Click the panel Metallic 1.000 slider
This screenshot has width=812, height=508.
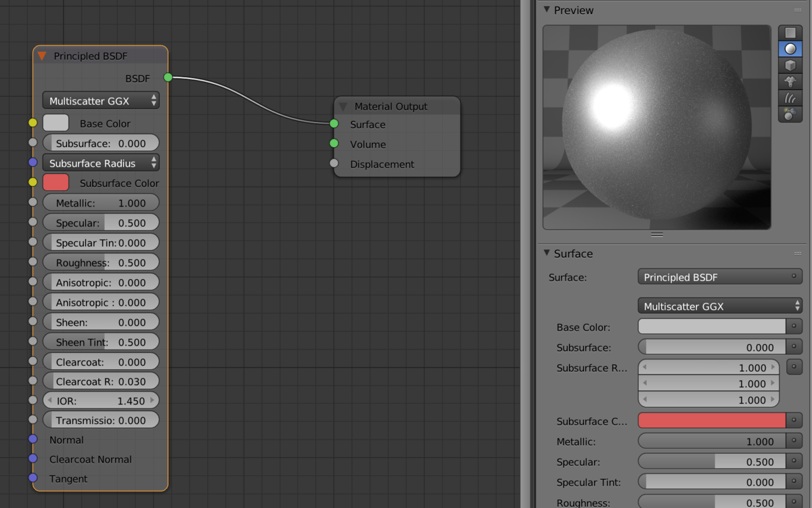point(712,441)
